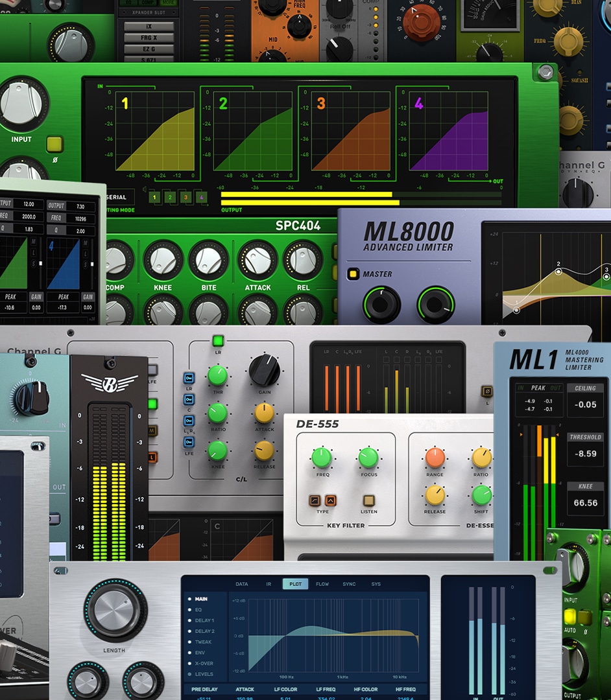Click the ø phase button beside AUTO
The image size is (611, 700).
[x=584, y=618]
